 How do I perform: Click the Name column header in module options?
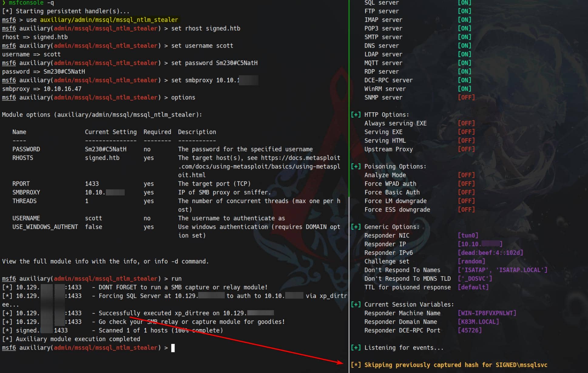click(19, 132)
